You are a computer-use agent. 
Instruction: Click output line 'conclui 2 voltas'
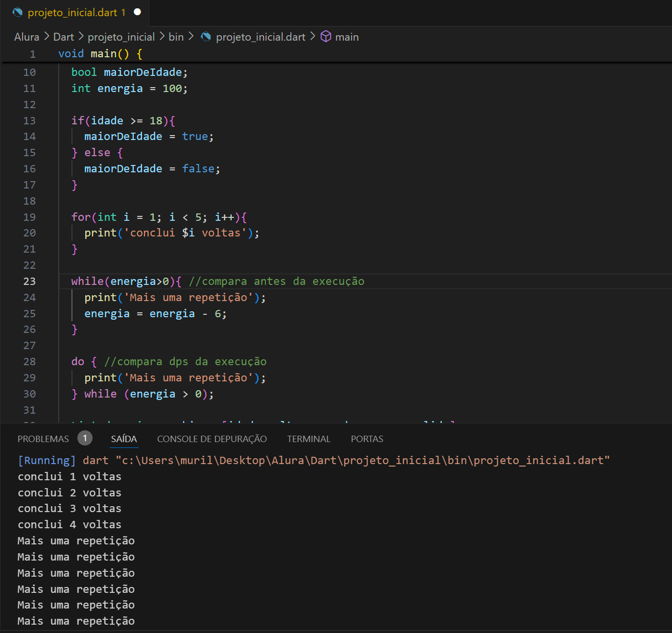70,493
